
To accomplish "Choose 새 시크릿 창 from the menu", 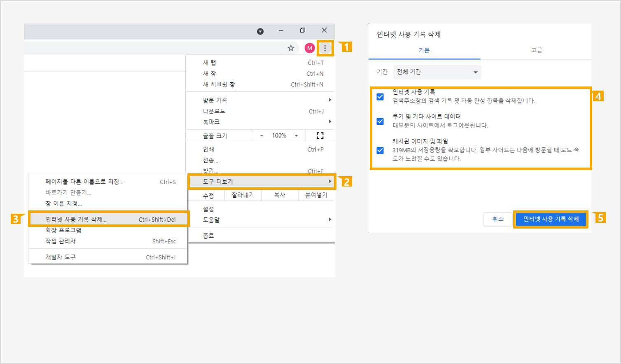I will click(x=219, y=84).
